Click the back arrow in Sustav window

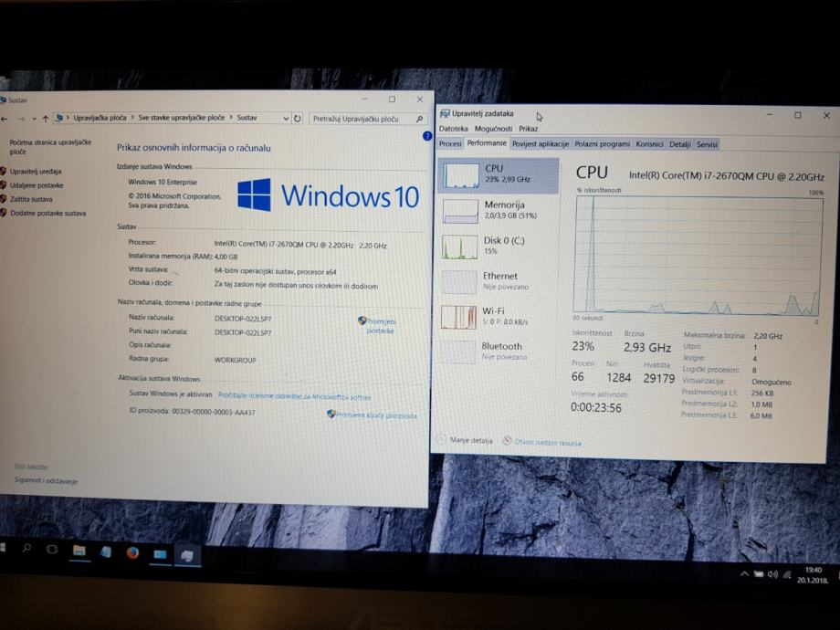pos(5,119)
